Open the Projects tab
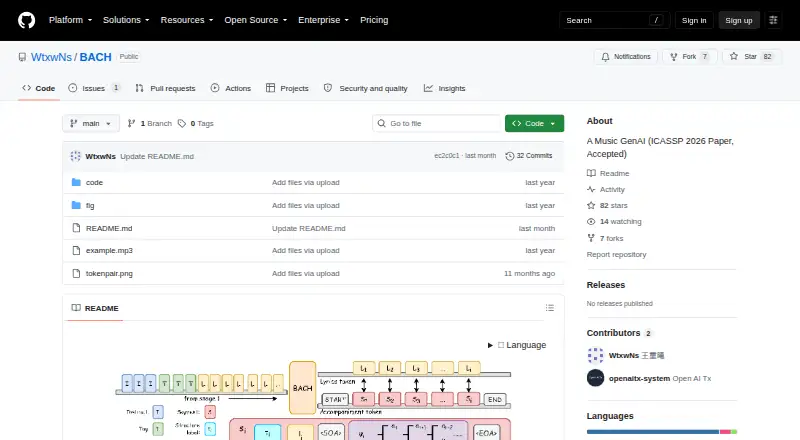This screenshot has width=800, height=440. coord(287,88)
